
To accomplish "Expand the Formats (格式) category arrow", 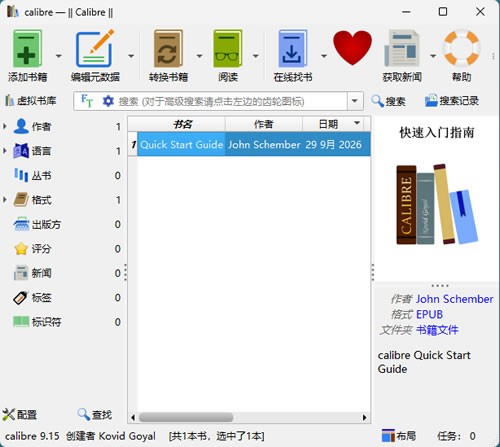I will (x=5, y=200).
